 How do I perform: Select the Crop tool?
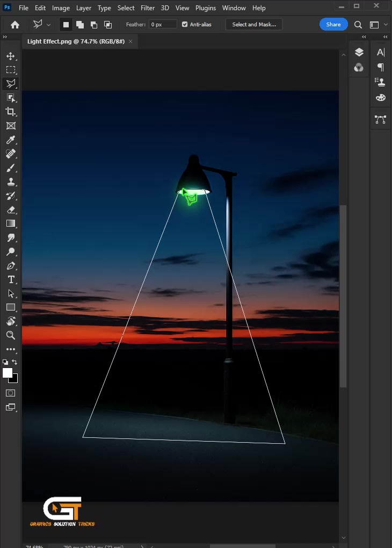pyautogui.click(x=11, y=112)
